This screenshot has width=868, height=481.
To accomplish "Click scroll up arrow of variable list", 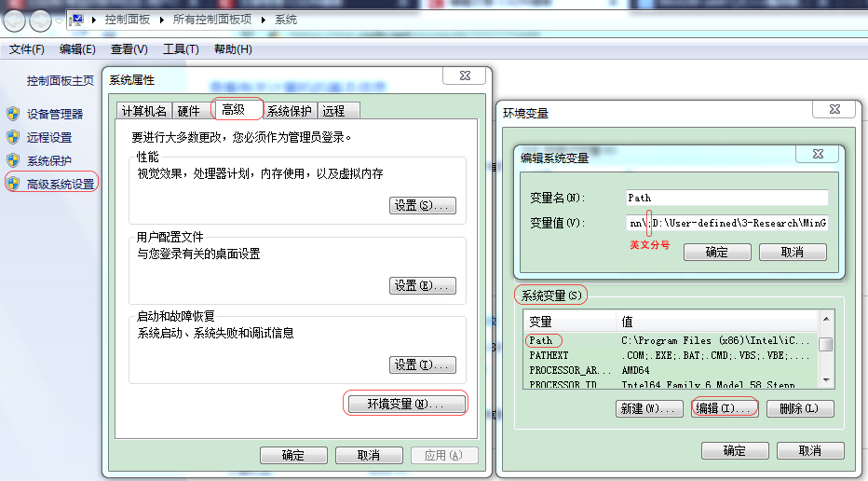I will pos(826,319).
